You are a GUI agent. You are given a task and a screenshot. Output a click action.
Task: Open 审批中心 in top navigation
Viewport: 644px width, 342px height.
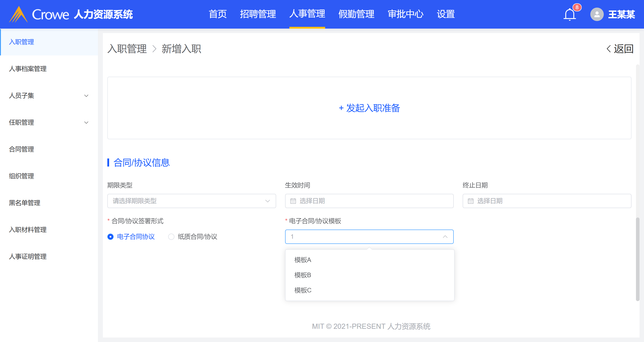click(405, 14)
